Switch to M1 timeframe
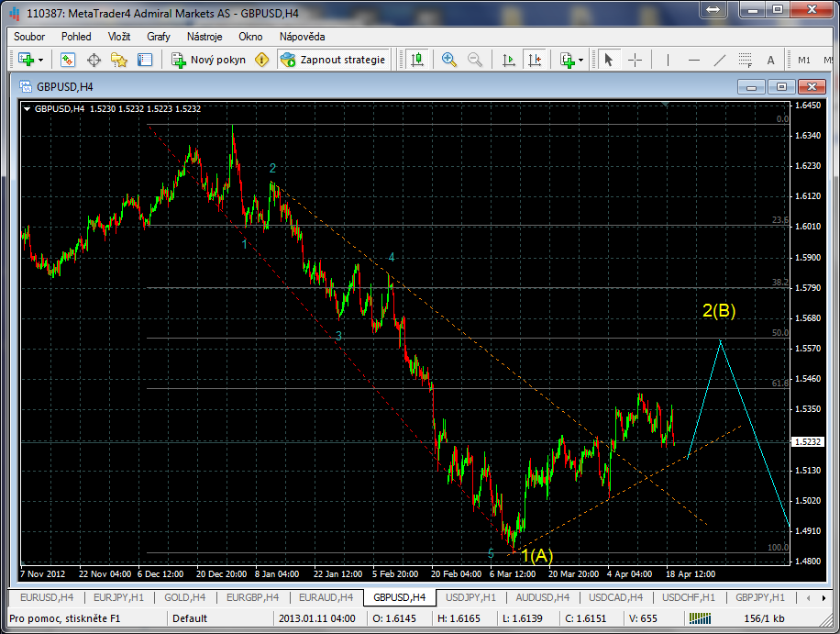The image size is (840, 634). click(804, 60)
